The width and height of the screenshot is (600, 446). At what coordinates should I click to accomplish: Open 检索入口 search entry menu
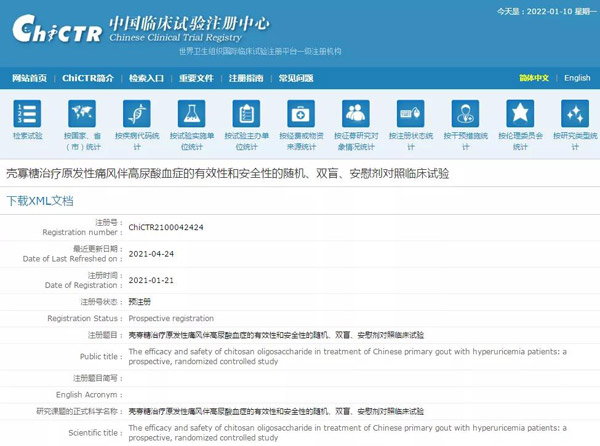pyautogui.click(x=147, y=78)
